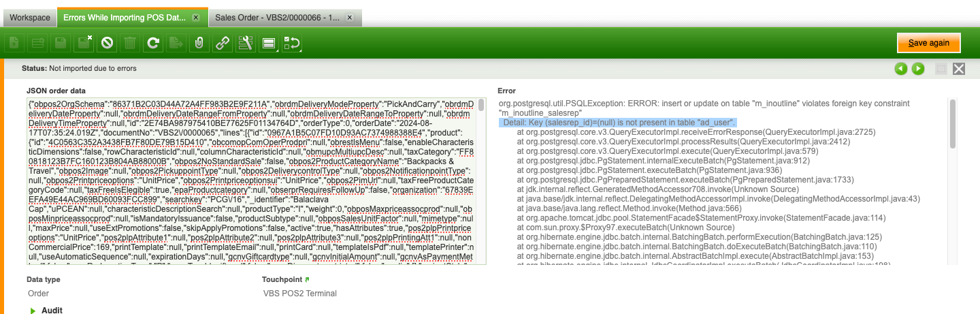Click the chain link icon in toolbar
980x314 pixels.
coord(222,44)
